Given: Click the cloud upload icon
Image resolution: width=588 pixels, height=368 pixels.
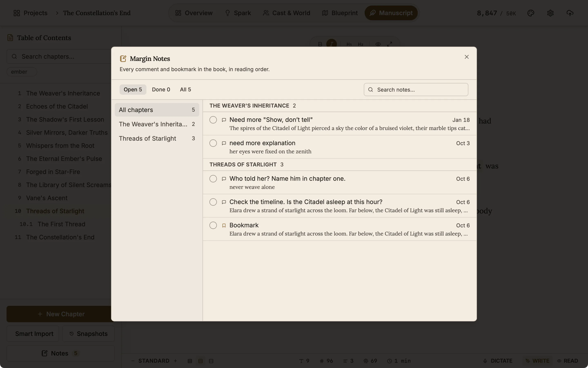Looking at the screenshot, I should coord(570,13).
